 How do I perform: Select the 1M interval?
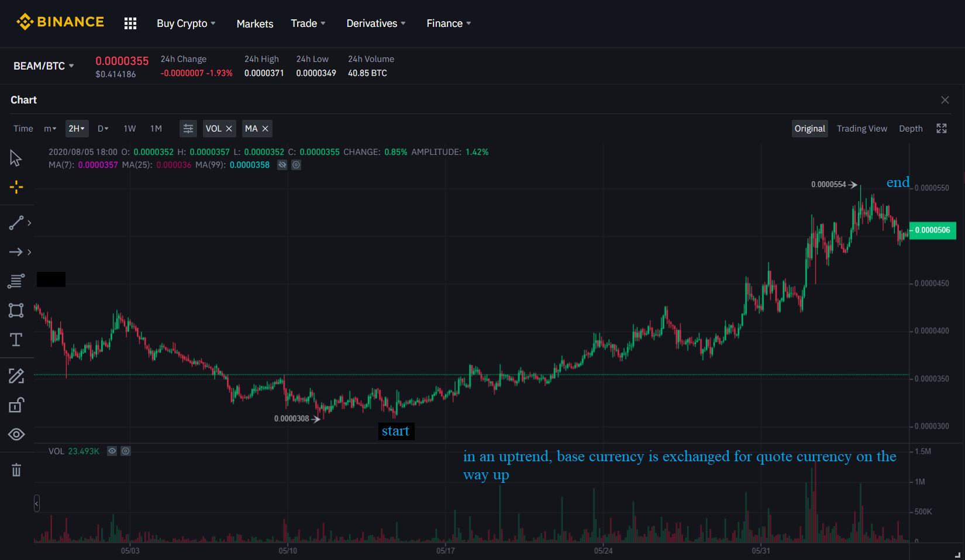(156, 129)
